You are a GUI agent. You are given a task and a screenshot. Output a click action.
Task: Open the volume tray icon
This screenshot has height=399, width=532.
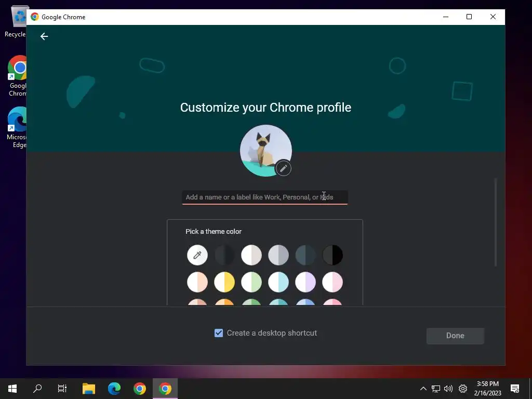coord(448,389)
